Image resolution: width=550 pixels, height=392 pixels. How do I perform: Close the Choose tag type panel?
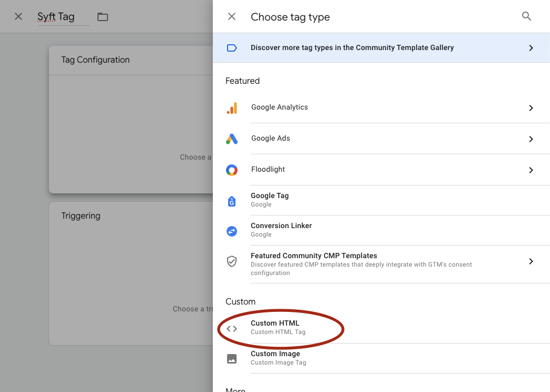[x=232, y=16]
